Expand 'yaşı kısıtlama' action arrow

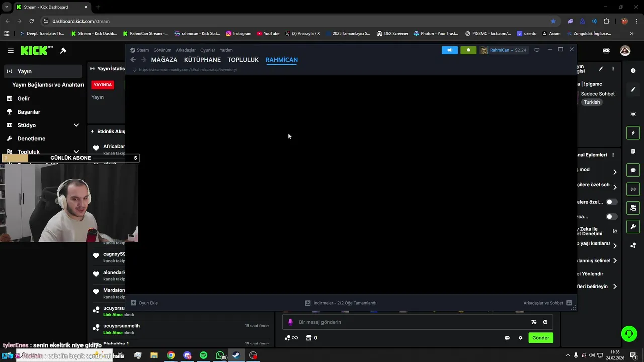pyautogui.click(x=615, y=246)
